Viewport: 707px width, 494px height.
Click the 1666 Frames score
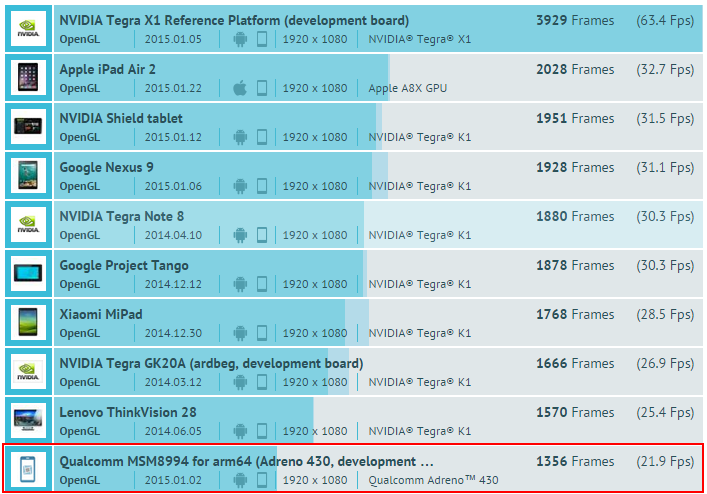click(575, 364)
